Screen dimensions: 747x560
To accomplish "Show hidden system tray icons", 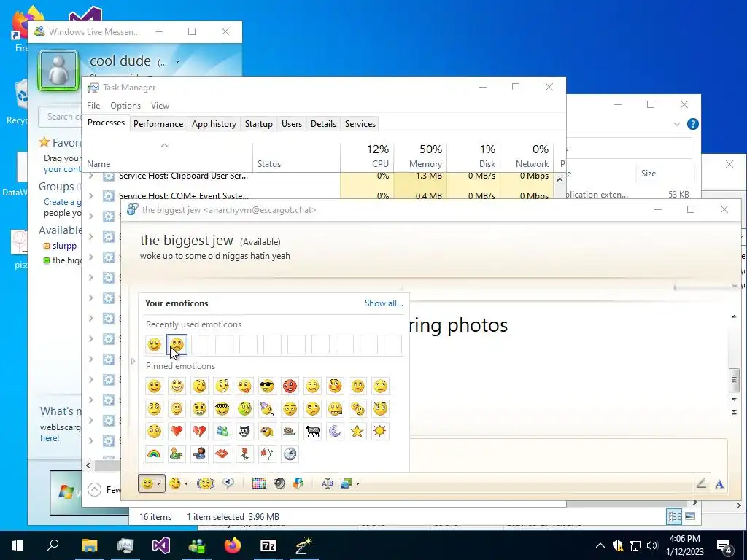I will [600, 545].
